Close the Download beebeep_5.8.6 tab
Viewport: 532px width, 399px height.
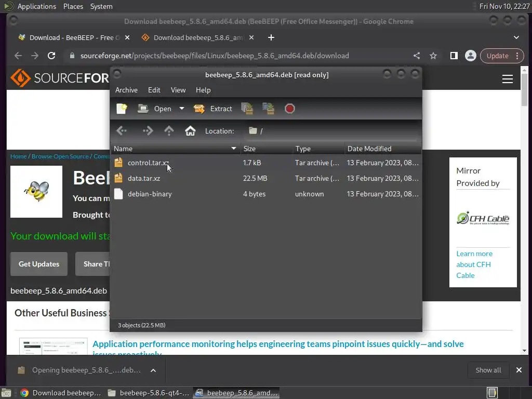coord(251,37)
